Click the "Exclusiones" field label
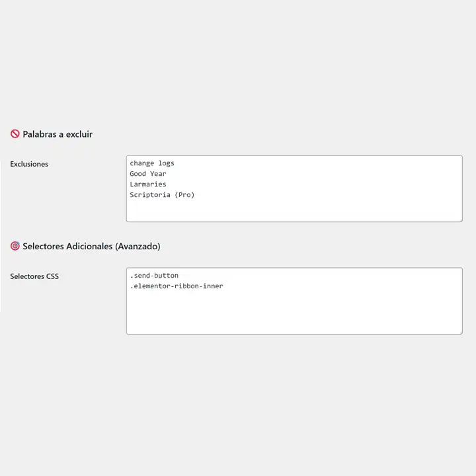 click(29, 164)
